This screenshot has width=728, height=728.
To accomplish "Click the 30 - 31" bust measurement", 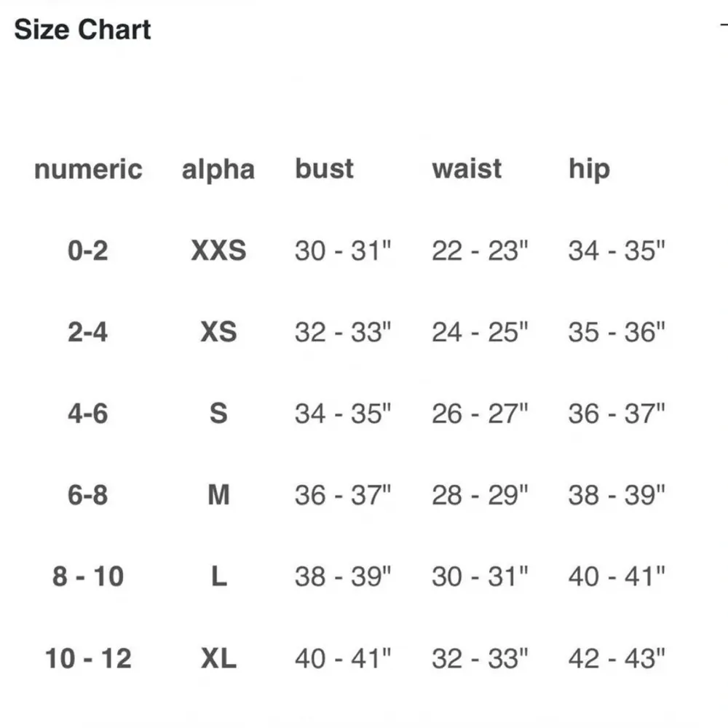I will point(343,251).
